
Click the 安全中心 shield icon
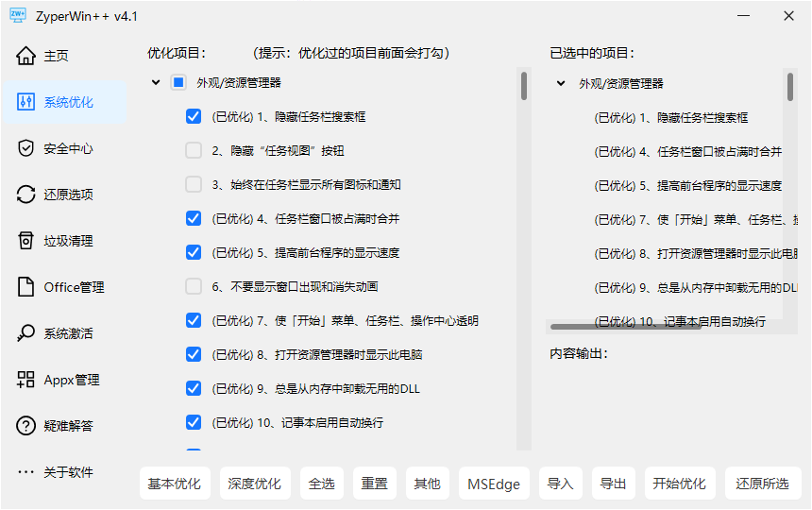26,148
